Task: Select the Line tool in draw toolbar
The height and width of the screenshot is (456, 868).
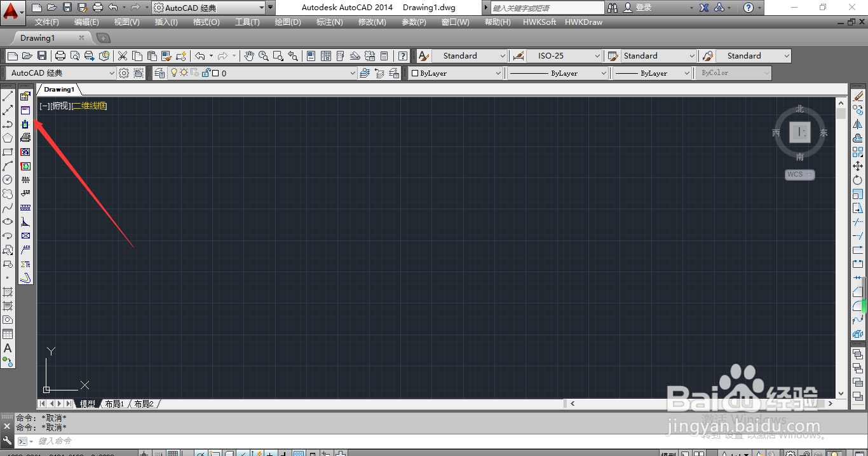Action: [8, 96]
